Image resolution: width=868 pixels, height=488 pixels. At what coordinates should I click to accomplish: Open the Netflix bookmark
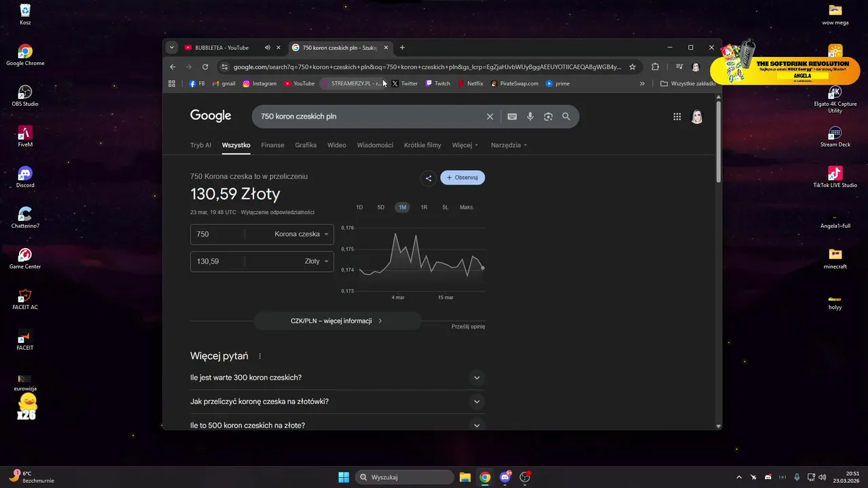pyautogui.click(x=471, y=83)
